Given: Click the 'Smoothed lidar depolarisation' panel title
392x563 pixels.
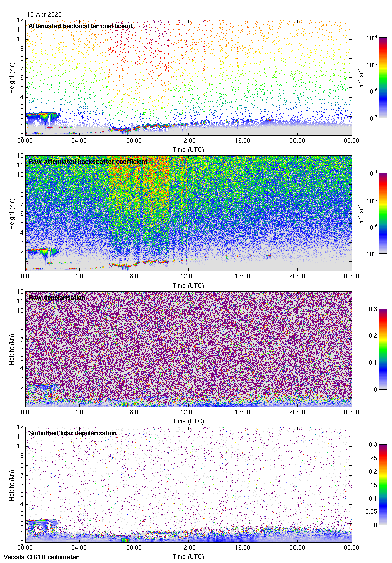Looking at the screenshot, I should (x=73, y=433).
